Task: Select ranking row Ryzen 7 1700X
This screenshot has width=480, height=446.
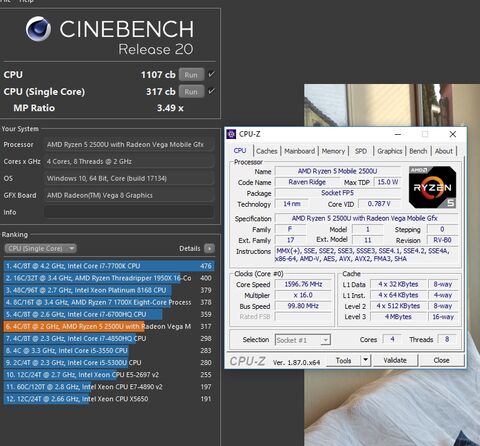Action: (x=109, y=302)
